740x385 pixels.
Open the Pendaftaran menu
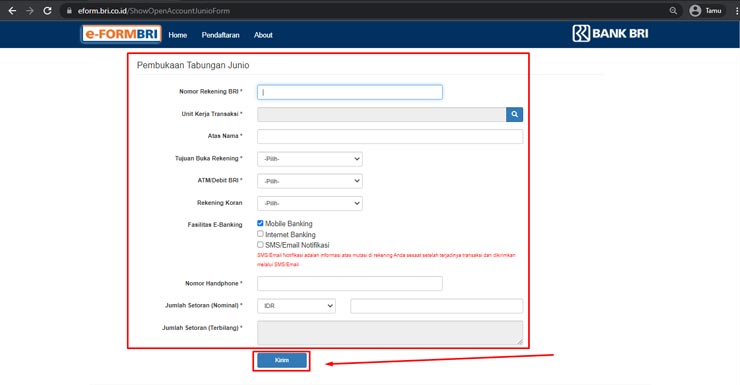[220, 35]
